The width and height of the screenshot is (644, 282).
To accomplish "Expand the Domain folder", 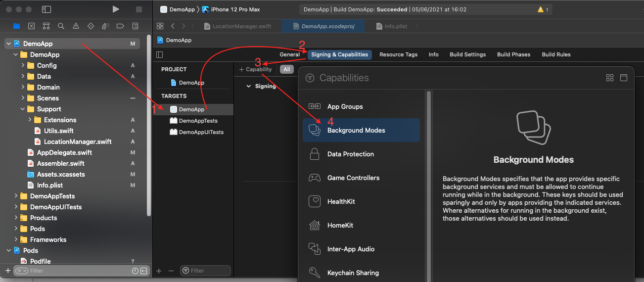I will [x=23, y=87].
